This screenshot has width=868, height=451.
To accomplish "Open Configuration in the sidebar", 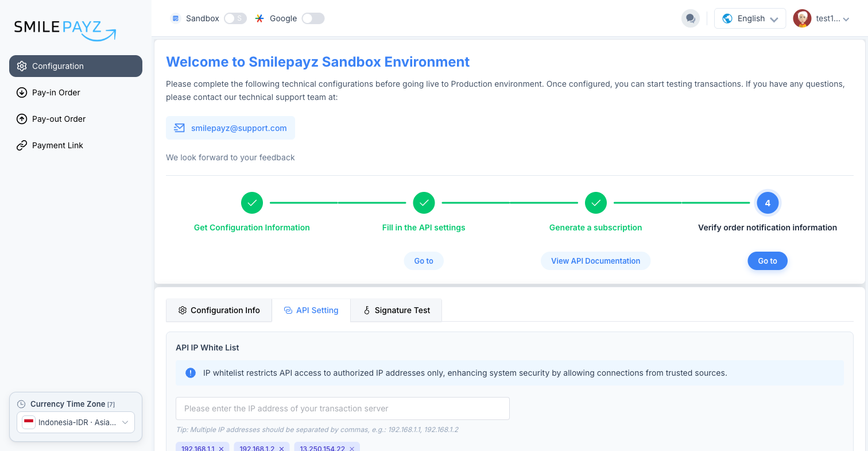I will pos(76,66).
